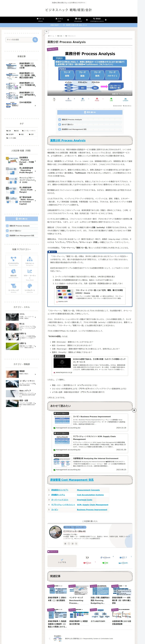Click X button in bottom share section
Viewport: 145px width, 644px height.
point(87,557)
